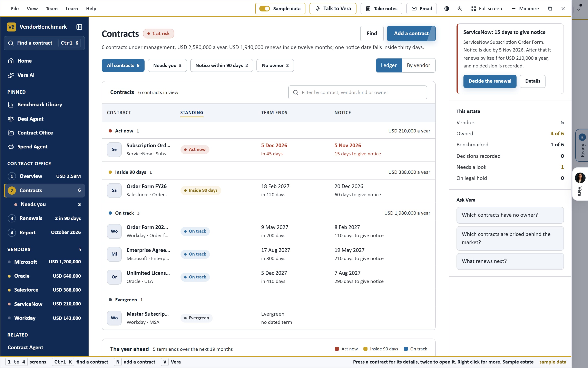
Task: Collapse the Evergreen group header
Action: (x=268, y=300)
